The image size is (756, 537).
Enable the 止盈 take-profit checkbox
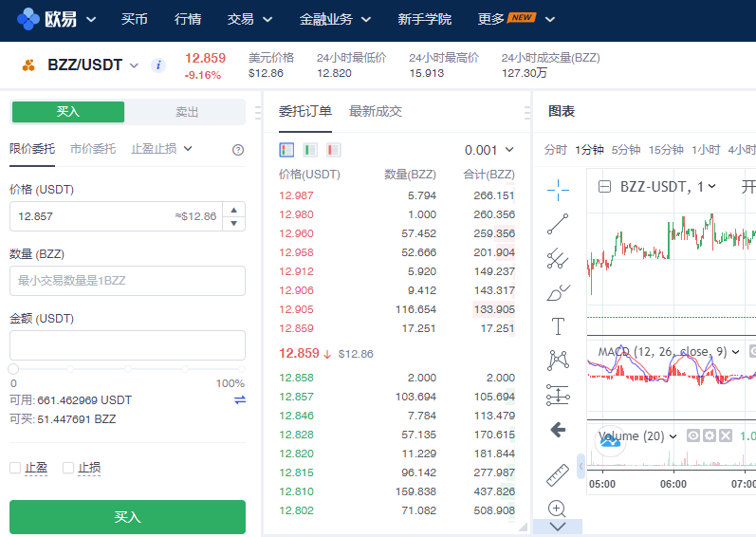coord(15,468)
